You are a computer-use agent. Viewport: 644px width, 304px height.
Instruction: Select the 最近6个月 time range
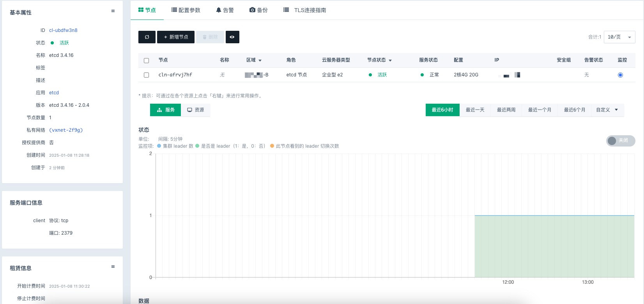(575, 110)
